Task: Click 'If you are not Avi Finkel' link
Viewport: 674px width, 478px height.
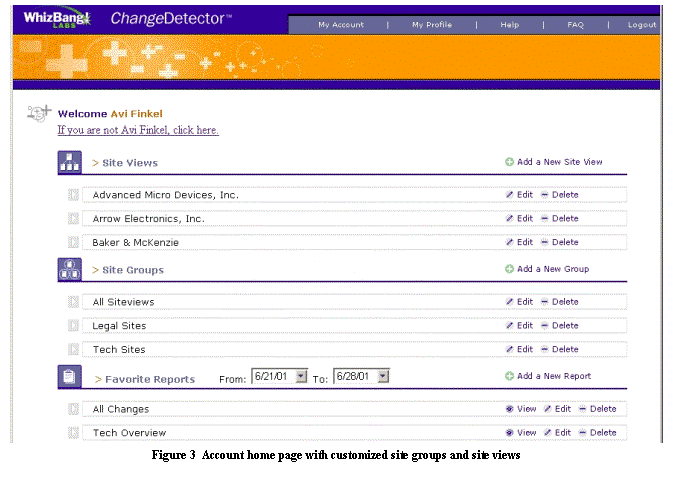Action: [x=138, y=130]
